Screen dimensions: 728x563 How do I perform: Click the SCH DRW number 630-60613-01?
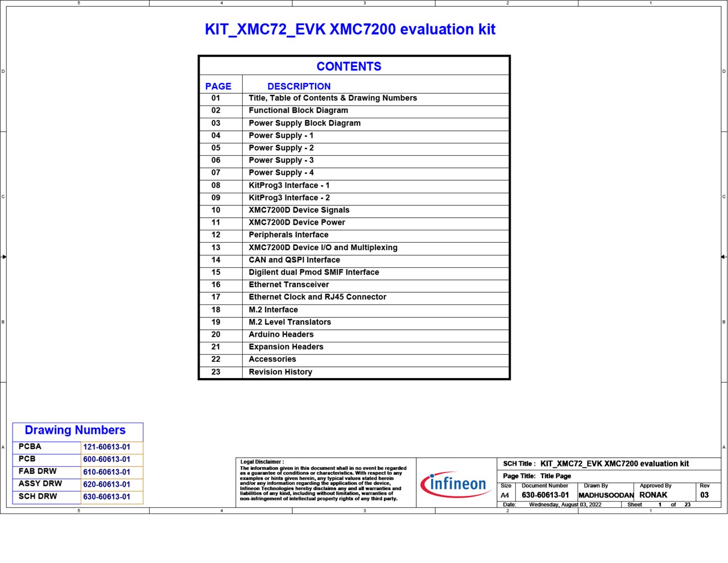pos(106,496)
